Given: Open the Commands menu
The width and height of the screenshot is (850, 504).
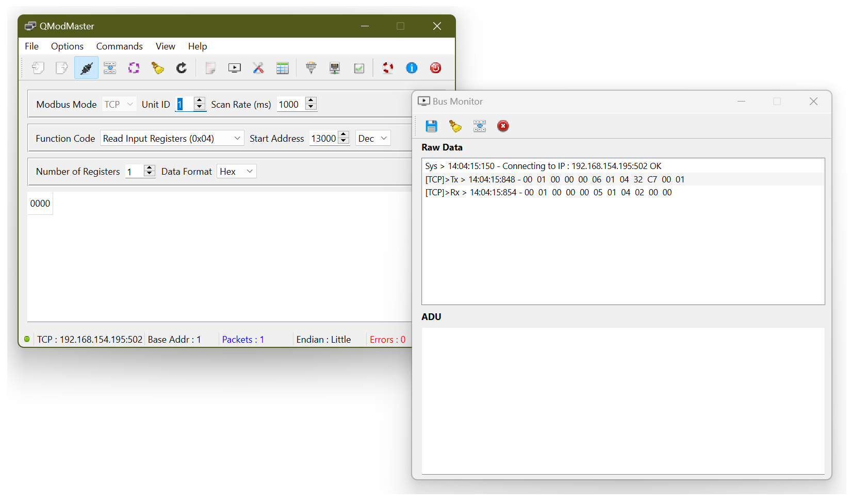Looking at the screenshot, I should point(120,46).
